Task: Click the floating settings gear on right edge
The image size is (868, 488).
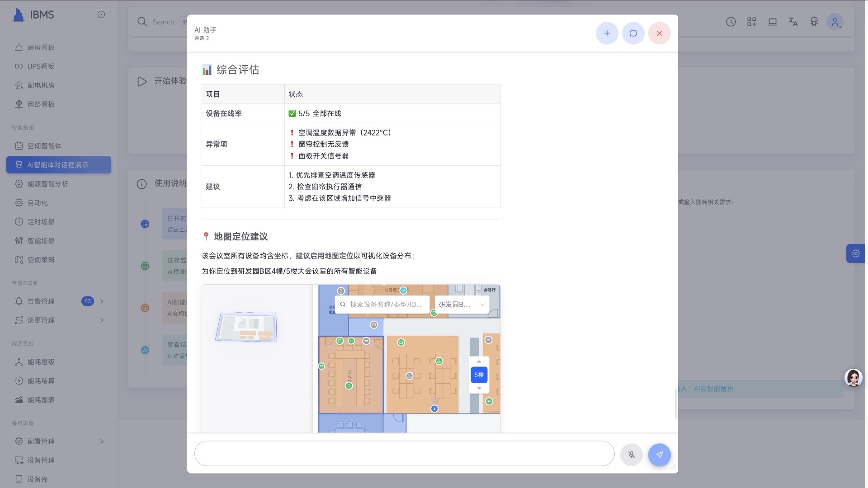Action: [855, 253]
